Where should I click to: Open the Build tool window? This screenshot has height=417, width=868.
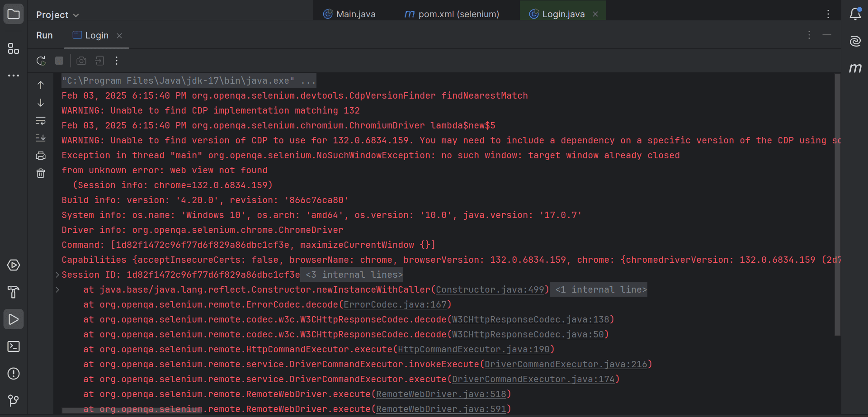pyautogui.click(x=13, y=292)
